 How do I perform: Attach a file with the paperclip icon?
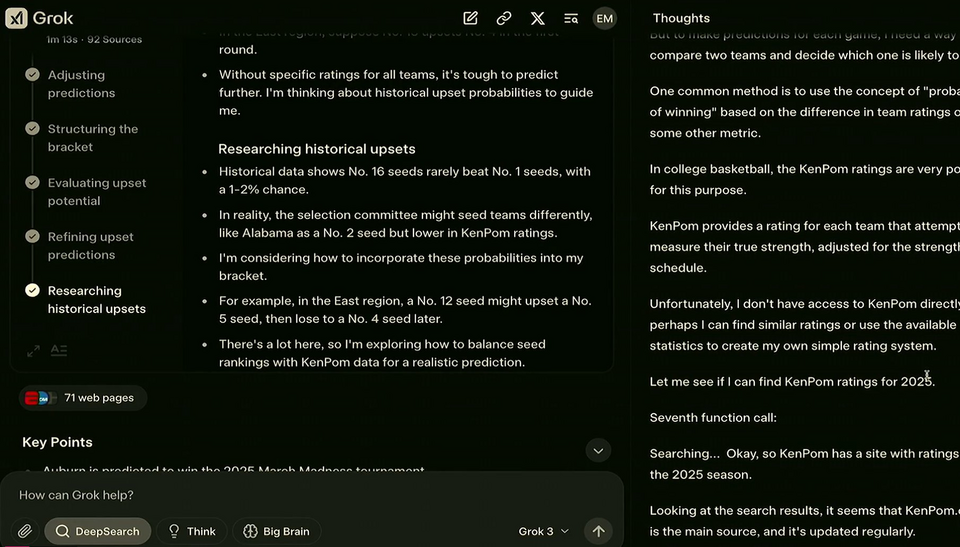point(24,531)
